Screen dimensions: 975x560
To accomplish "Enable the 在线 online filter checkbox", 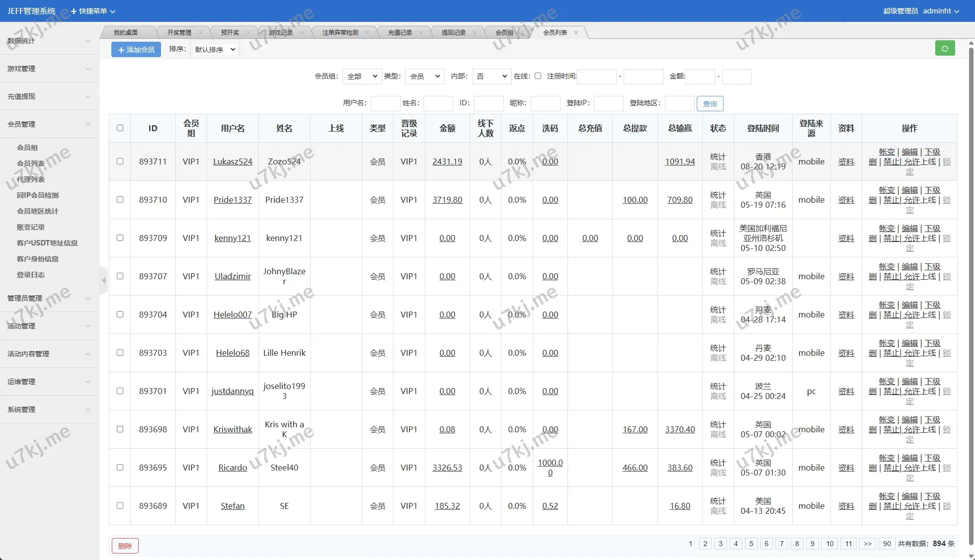I will [538, 76].
